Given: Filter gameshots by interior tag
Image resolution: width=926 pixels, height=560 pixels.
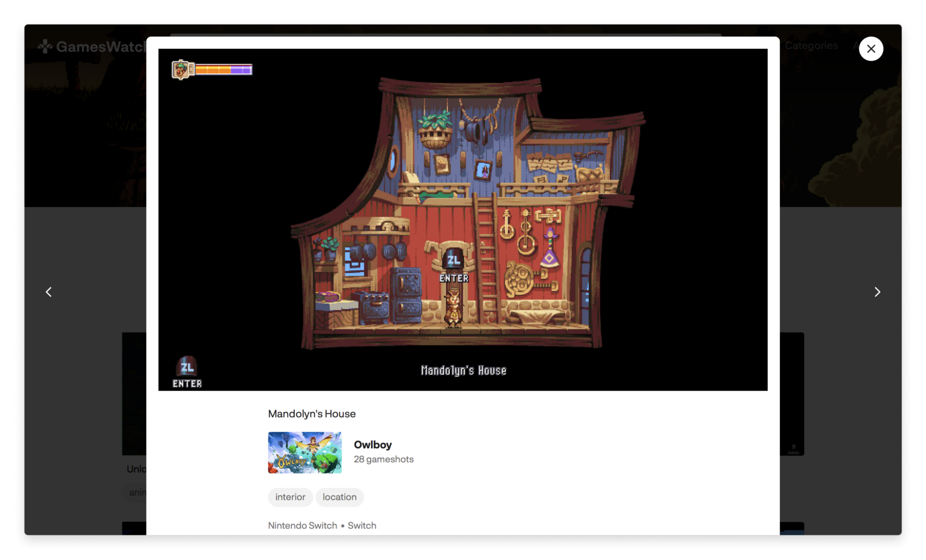Looking at the screenshot, I should [x=290, y=497].
